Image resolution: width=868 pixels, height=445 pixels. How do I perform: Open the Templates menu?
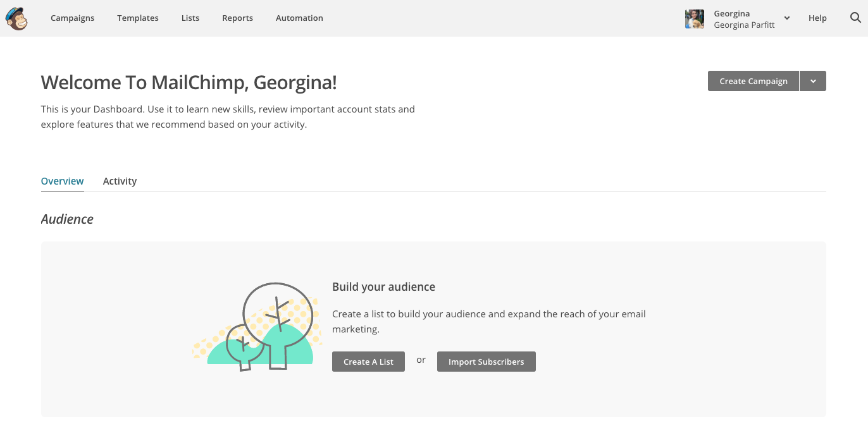pos(138,18)
